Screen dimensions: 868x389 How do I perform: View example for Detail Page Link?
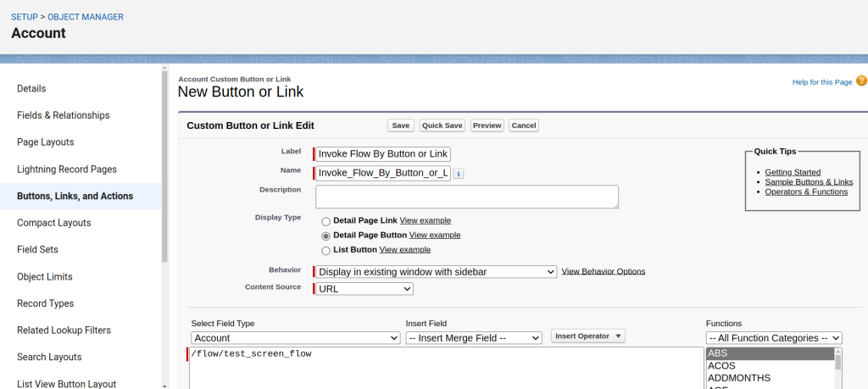426,220
